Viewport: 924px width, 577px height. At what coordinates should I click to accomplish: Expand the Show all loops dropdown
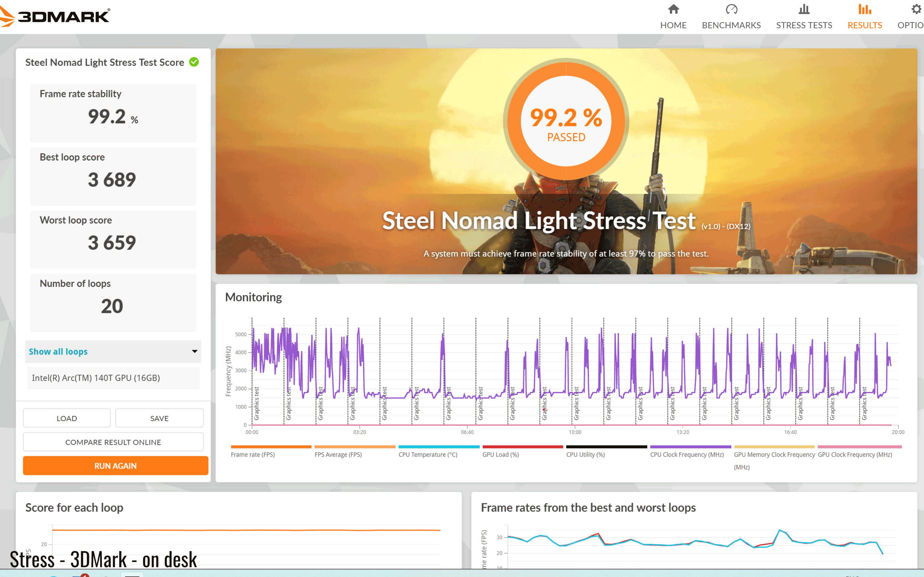click(x=113, y=352)
